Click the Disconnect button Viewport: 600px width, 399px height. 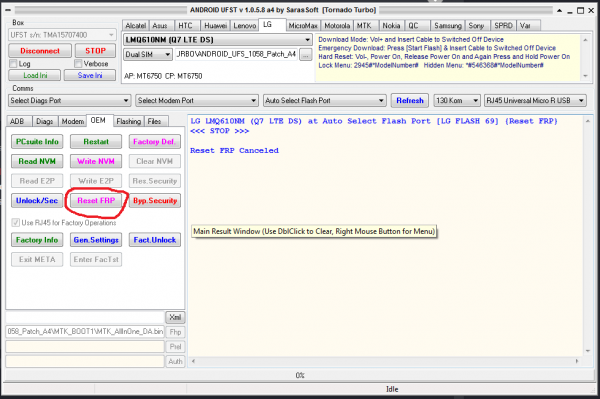coord(40,51)
